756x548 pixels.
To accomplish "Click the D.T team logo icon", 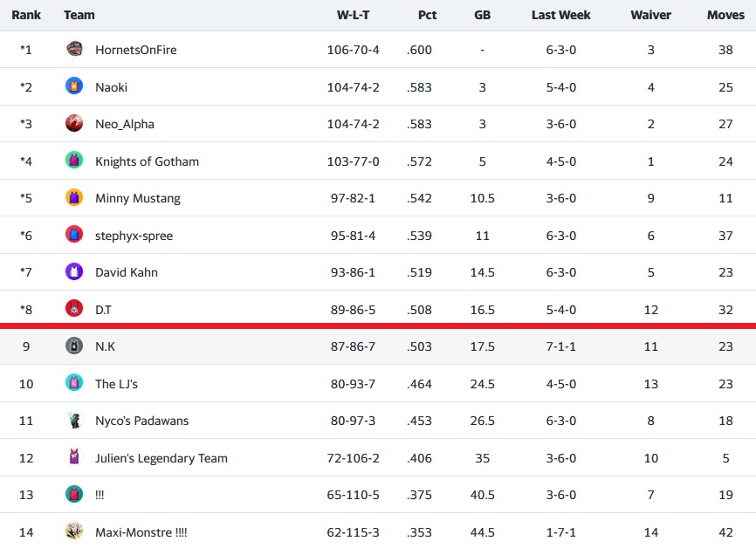I will (x=74, y=309).
